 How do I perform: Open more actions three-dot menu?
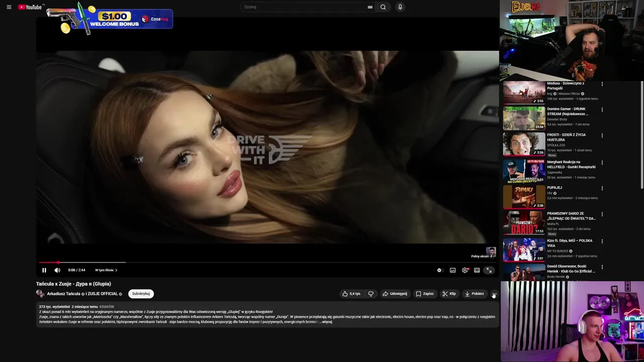(494, 294)
